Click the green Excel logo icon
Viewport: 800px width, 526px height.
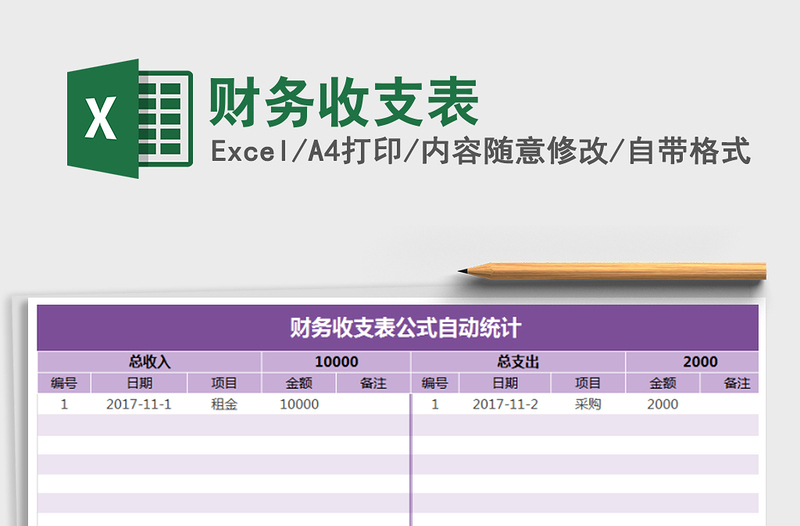[130, 118]
